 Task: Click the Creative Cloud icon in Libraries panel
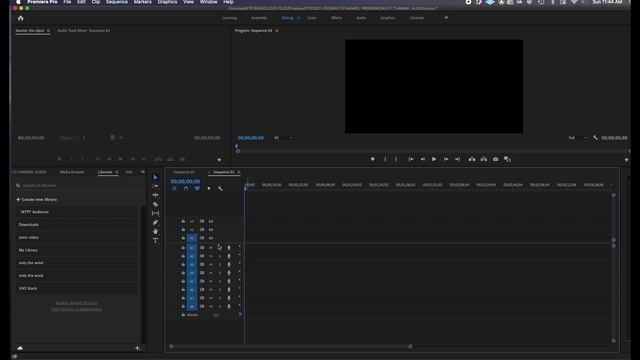tap(20, 348)
